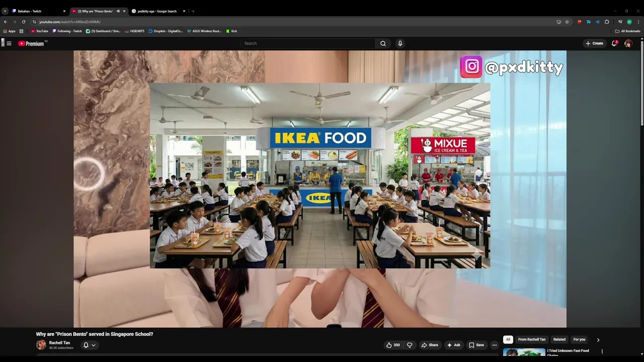Image resolution: width=644 pixels, height=362 pixels.
Task: Go back in browser history
Action: 6,22
